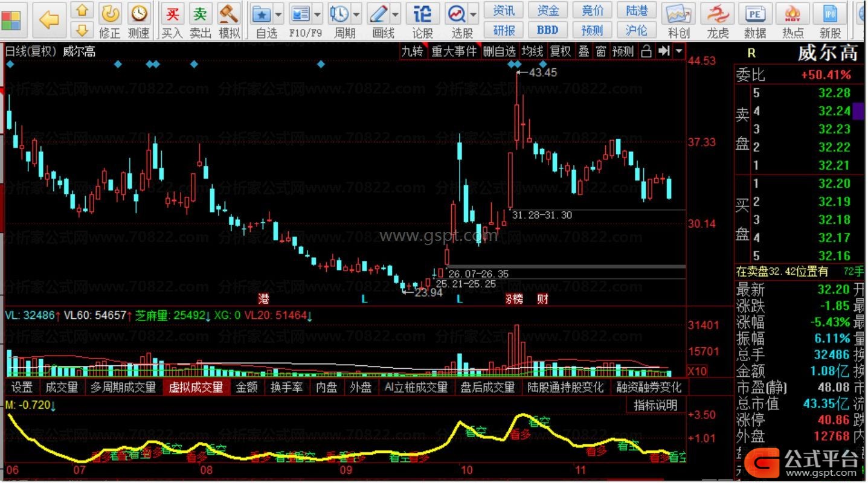This screenshot has height=483, width=868.
Task: Switch to the 陆股通持股变化 tab
Action: pos(565,387)
